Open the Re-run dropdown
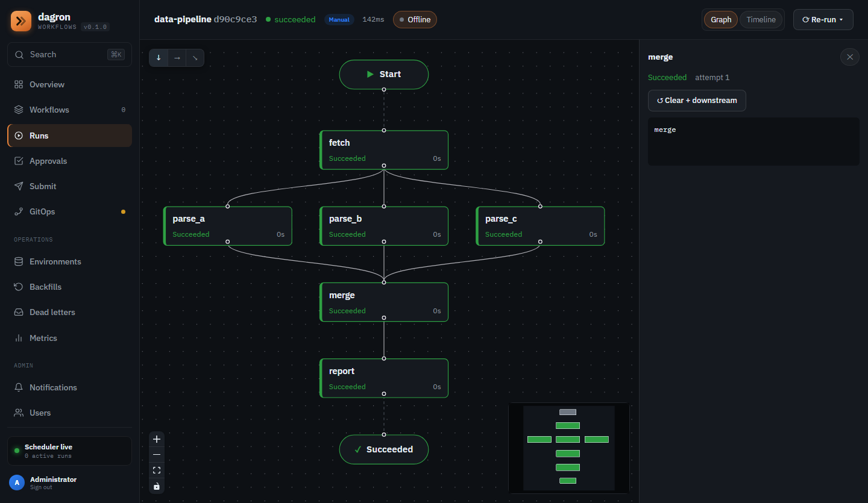868x503 pixels. (x=823, y=20)
